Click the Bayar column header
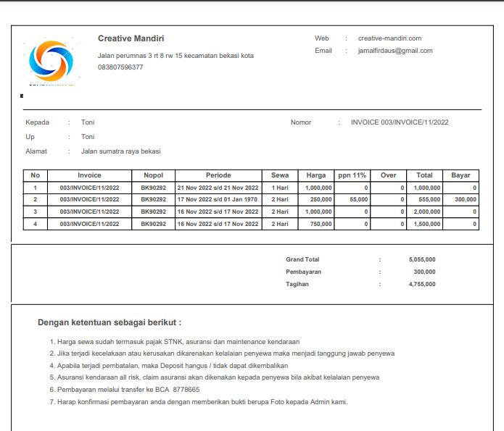The height and width of the screenshot is (431, 504). click(x=460, y=175)
